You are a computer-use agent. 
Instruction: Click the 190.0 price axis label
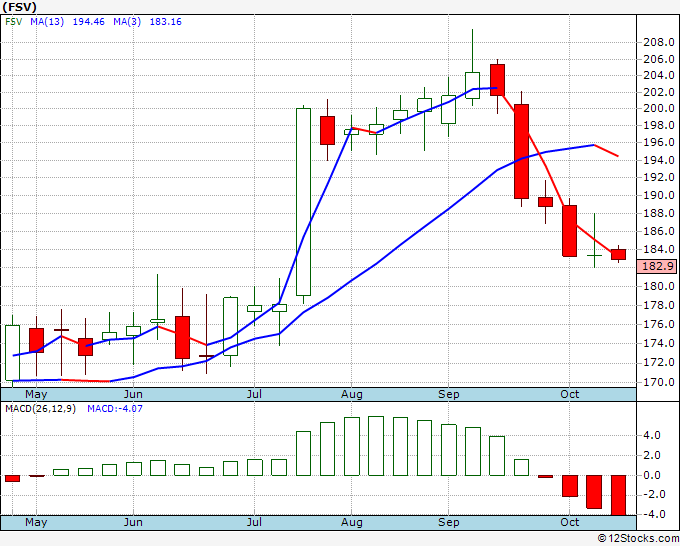click(x=658, y=196)
